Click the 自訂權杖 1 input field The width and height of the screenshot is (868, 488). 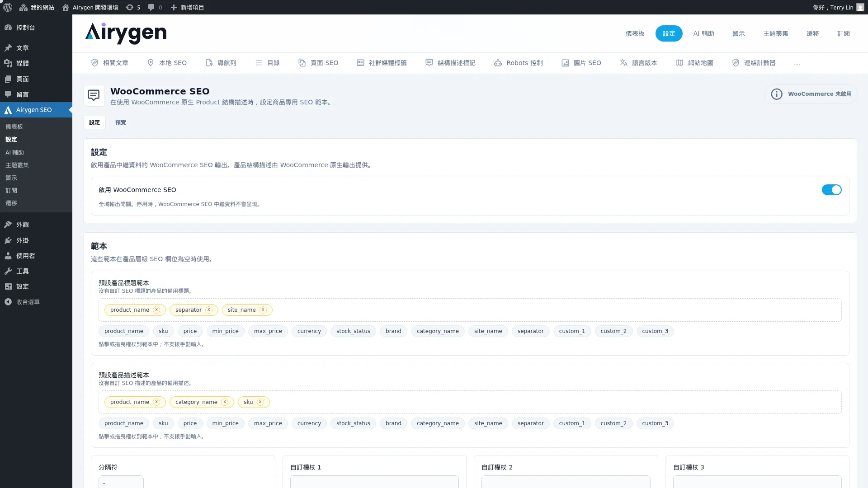tap(374, 482)
